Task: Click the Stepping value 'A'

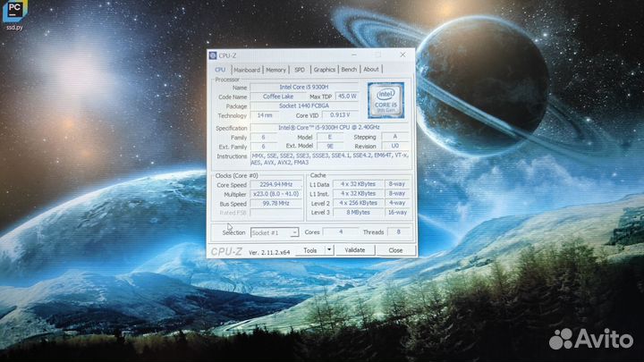Action: pos(395,136)
